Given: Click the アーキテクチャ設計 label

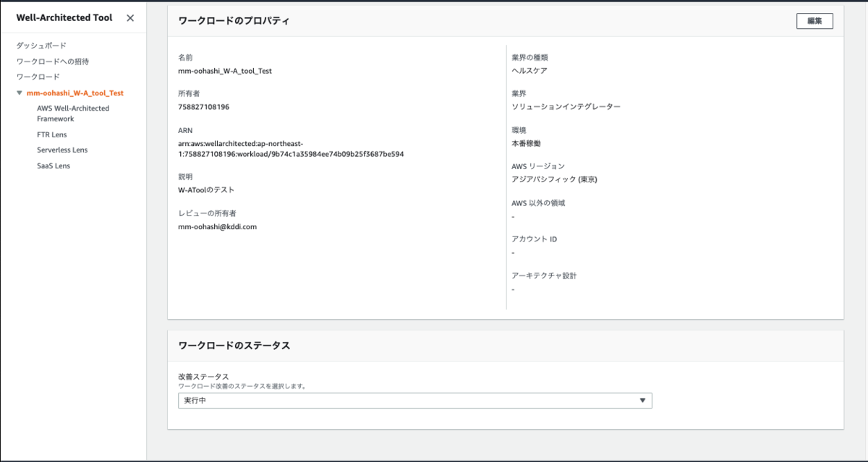Looking at the screenshot, I should click(x=544, y=275).
